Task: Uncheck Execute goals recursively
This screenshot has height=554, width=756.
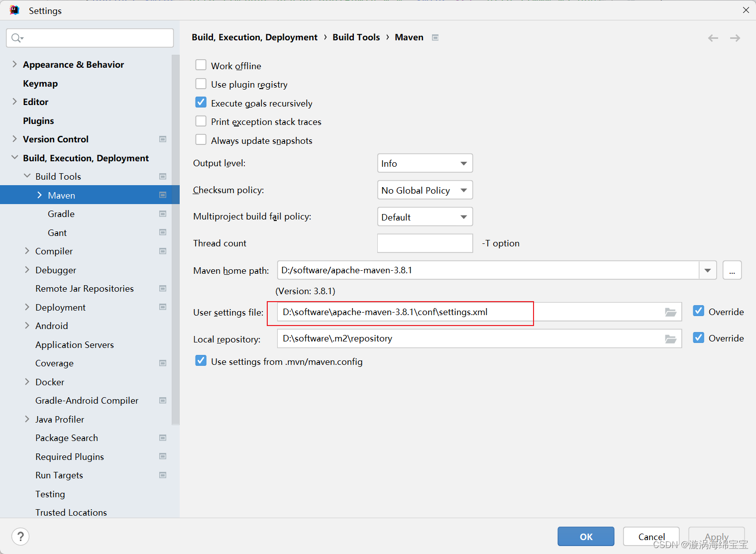Action: click(201, 102)
